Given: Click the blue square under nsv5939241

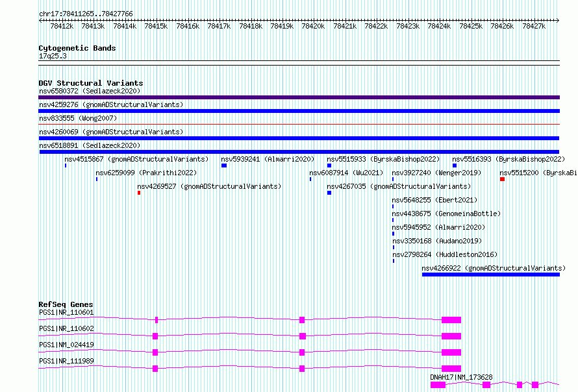Looking at the screenshot, I should pyautogui.click(x=224, y=165).
